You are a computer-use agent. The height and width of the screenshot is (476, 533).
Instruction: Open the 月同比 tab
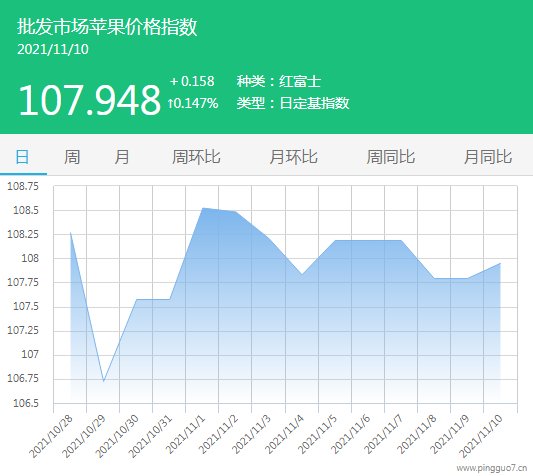pyautogui.click(x=488, y=157)
